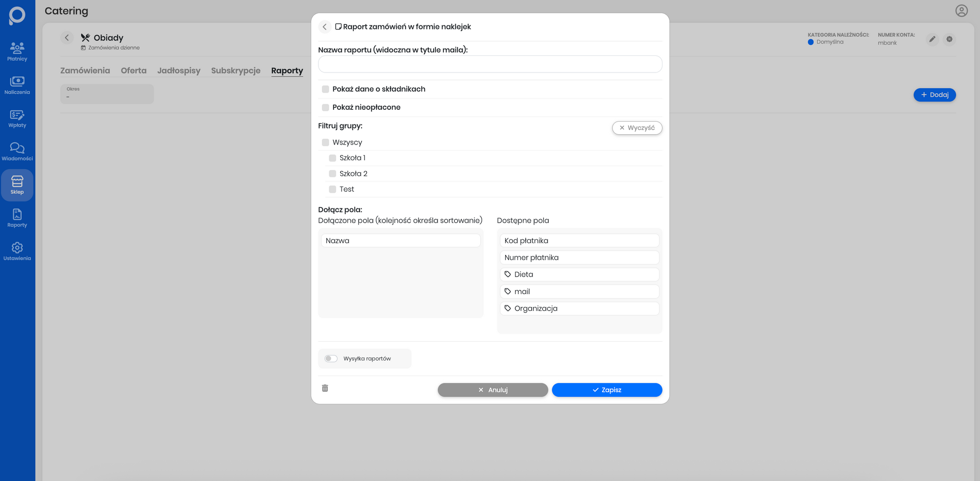Toggle Wysyłka raportów switch

pos(331,359)
